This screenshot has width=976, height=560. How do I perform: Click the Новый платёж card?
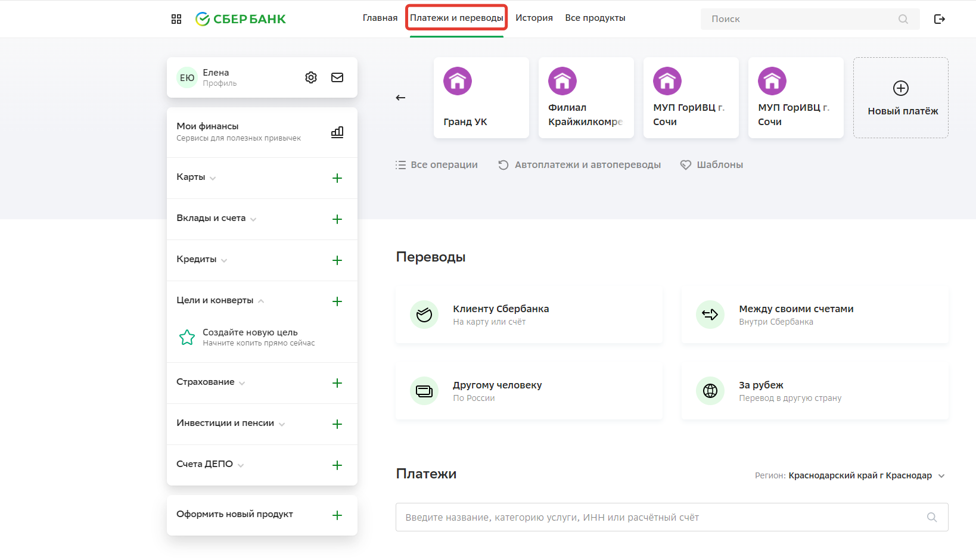point(901,98)
